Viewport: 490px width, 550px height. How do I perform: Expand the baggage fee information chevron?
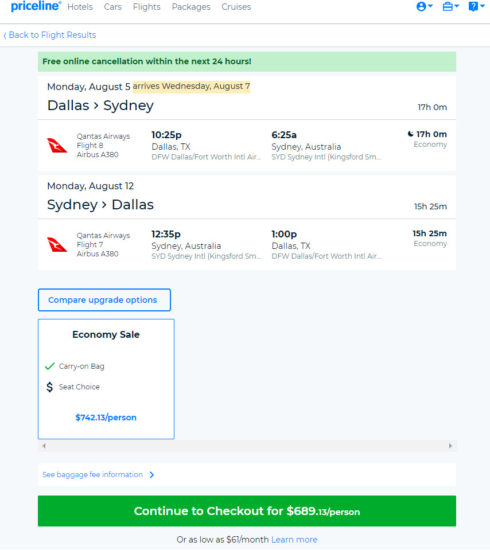[152, 475]
